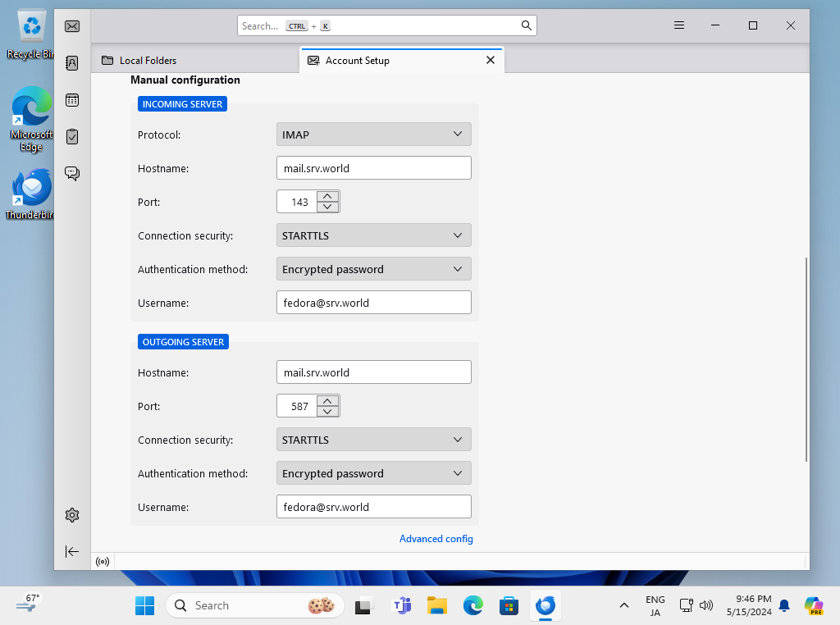
Task: Click the online status indicator icon
Action: point(103,562)
